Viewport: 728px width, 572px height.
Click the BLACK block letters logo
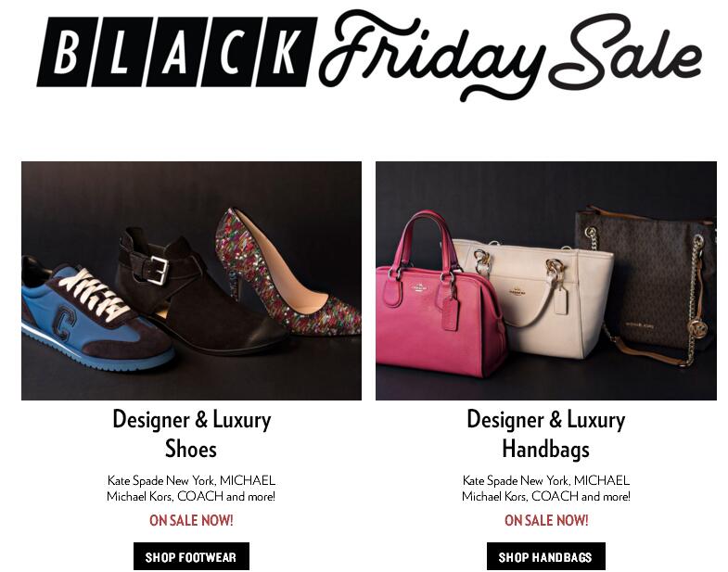pos(177,52)
